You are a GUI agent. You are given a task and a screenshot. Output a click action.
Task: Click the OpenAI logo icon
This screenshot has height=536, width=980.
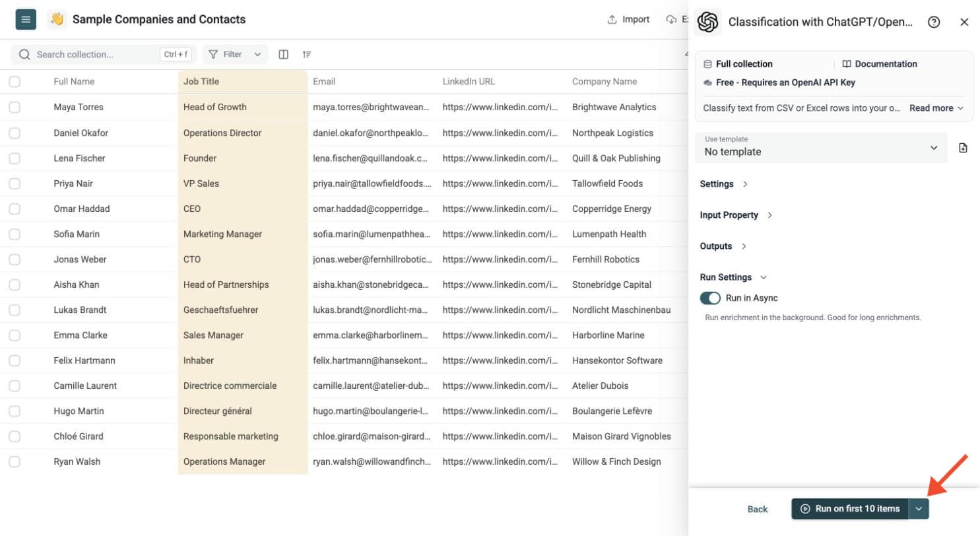(708, 22)
